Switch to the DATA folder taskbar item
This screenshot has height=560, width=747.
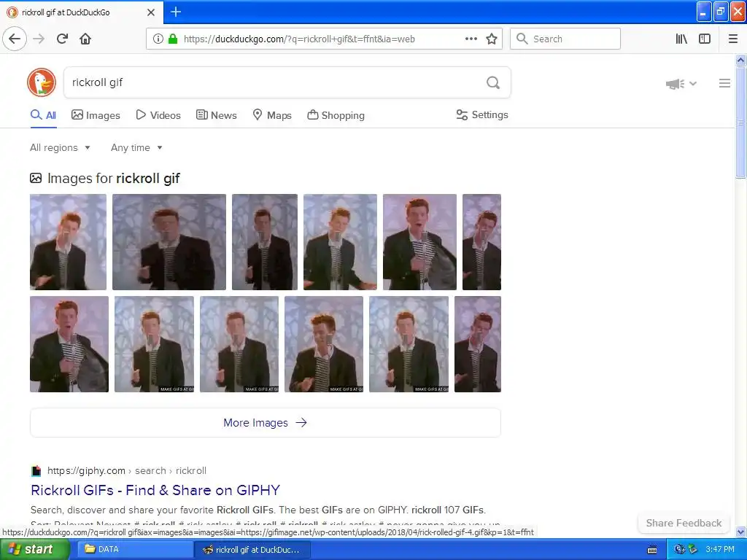click(133, 550)
